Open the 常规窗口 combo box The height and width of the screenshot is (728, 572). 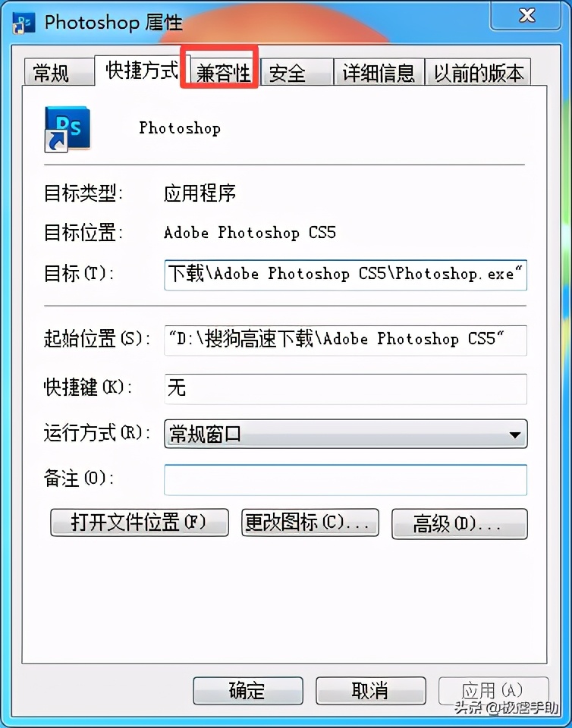[345, 434]
